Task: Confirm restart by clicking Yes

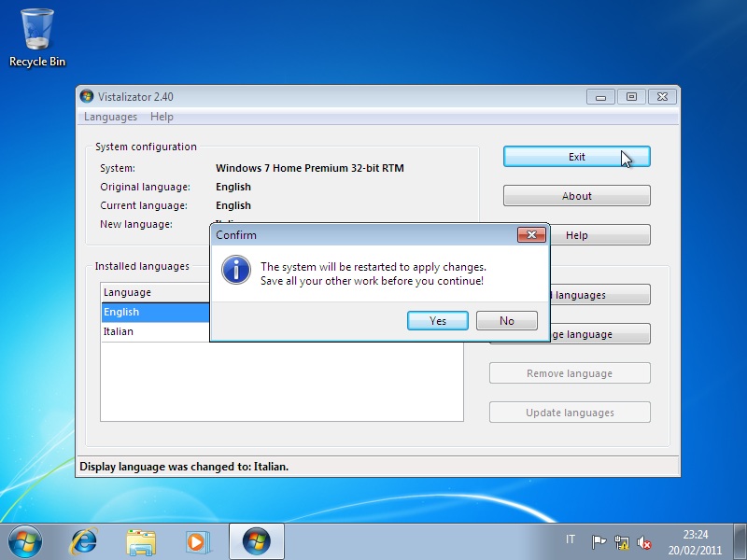Action: pos(437,320)
